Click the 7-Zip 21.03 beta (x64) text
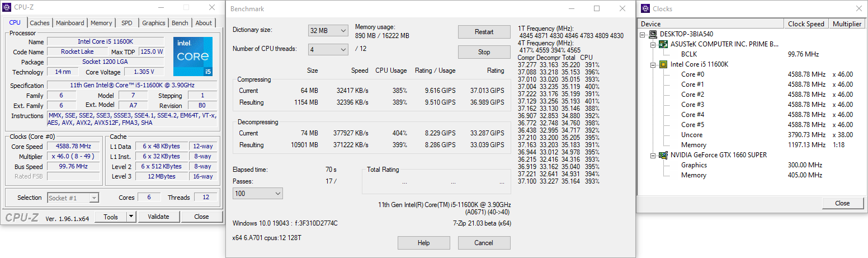 click(482, 224)
